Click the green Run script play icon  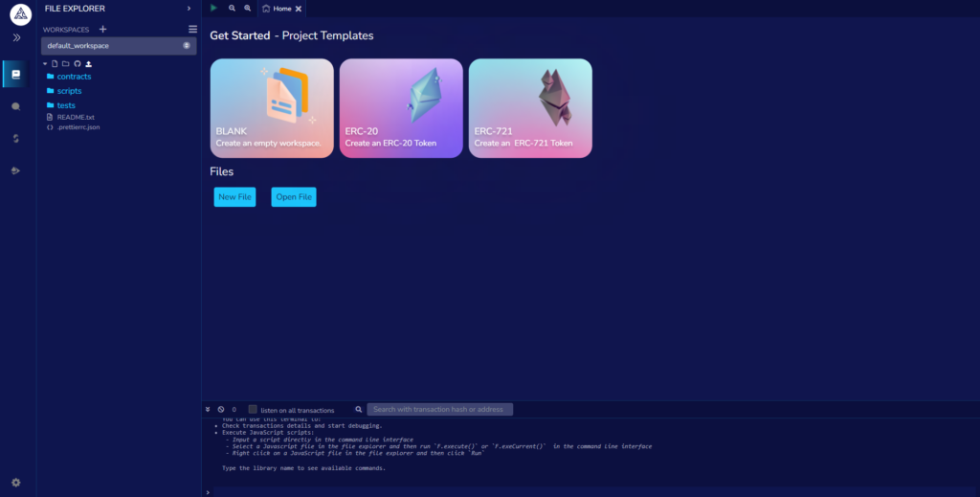pyautogui.click(x=213, y=8)
